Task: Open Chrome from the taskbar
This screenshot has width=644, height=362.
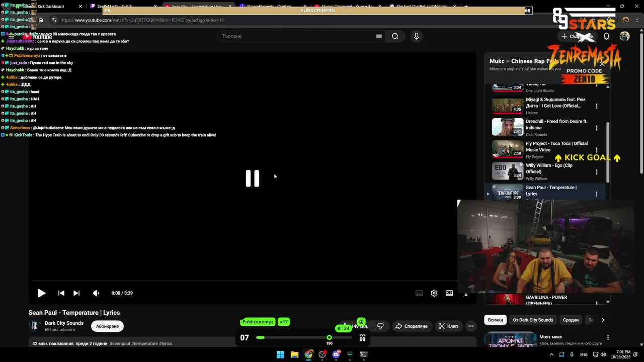Action: pos(308,354)
